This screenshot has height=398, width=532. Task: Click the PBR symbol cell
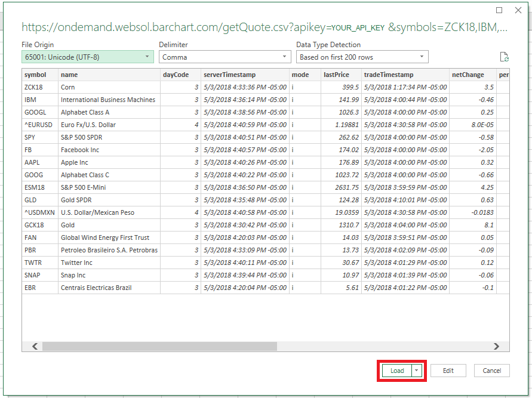(40, 250)
